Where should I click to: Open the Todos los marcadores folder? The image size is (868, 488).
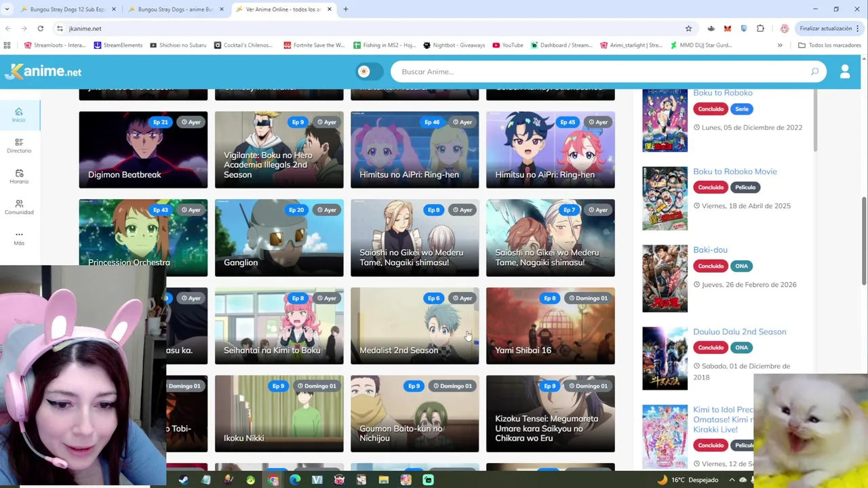click(x=829, y=45)
